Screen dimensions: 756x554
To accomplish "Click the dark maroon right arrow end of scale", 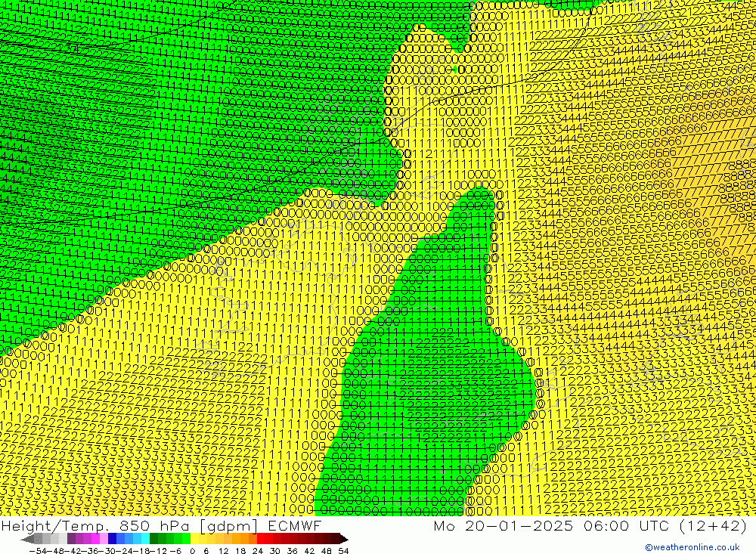I will (x=344, y=539).
